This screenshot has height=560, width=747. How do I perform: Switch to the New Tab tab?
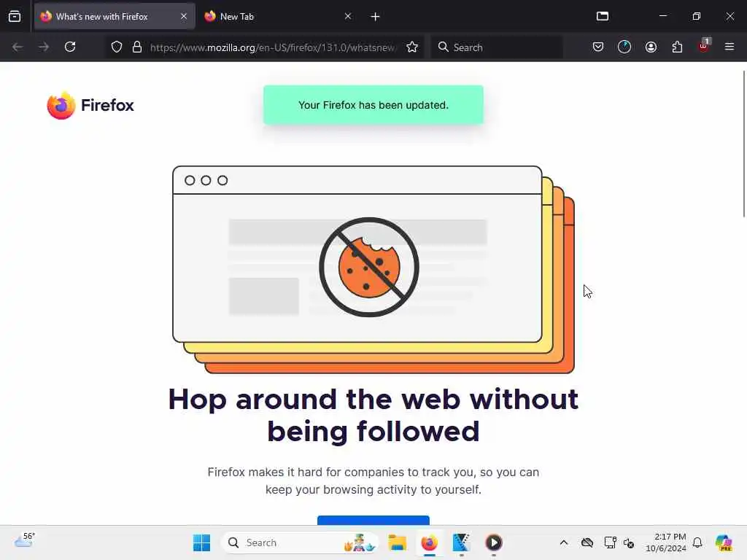pyautogui.click(x=278, y=17)
